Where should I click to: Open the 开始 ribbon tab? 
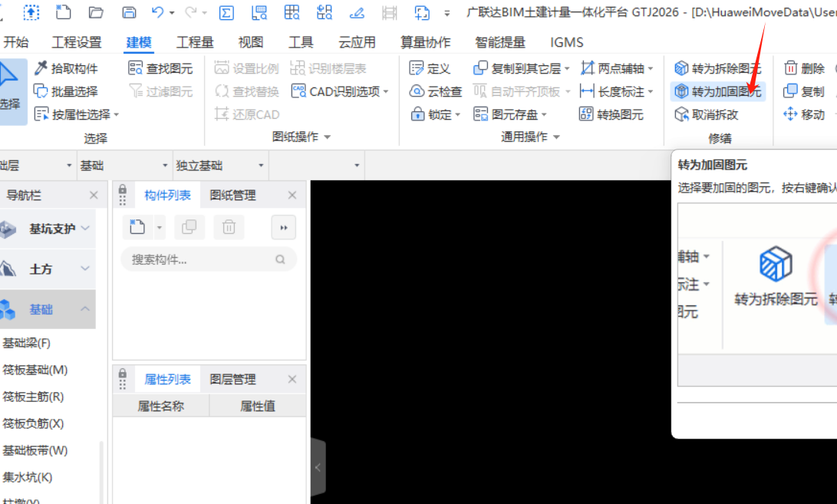(x=15, y=41)
